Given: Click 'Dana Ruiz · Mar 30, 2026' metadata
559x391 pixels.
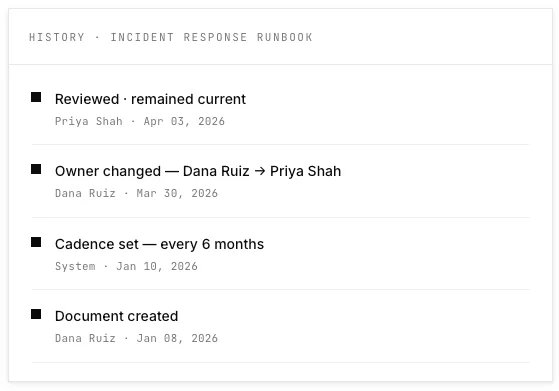Looking at the screenshot, I should [136, 193].
